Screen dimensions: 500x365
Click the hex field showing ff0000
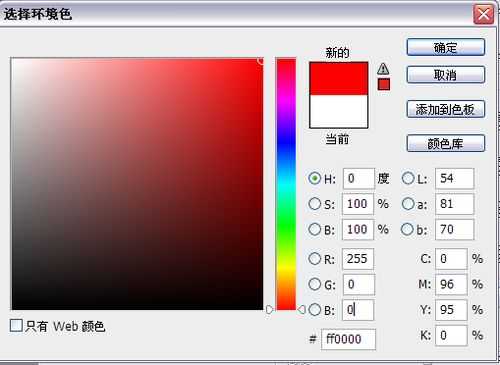[x=348, y=339]
